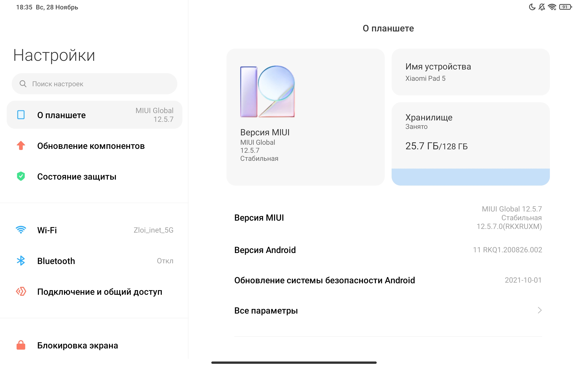
Task: Open Обновление компонентов menu item
Action: tap(91, 146)
